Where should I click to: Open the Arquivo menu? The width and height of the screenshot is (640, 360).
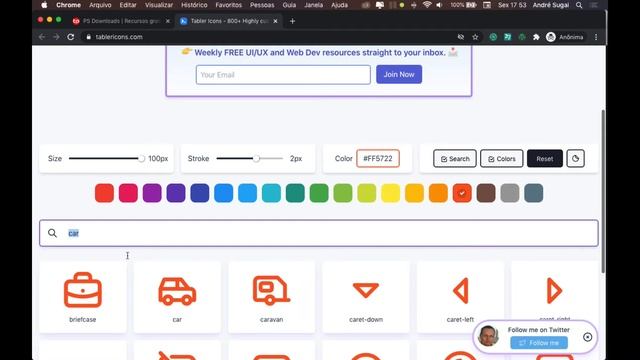pyautogui.click(x=100, y=5)
